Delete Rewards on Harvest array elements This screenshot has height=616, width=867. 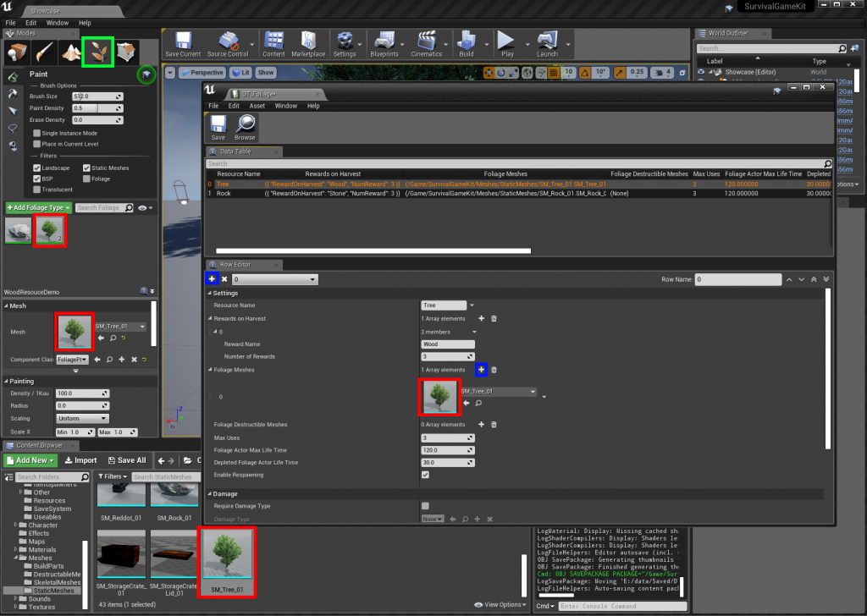[x=494, y=319]
